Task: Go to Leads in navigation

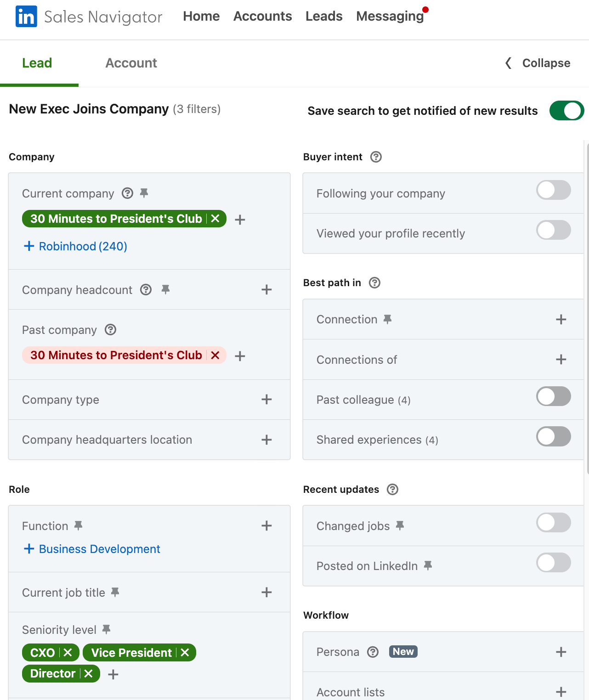Action: [324, 16]
